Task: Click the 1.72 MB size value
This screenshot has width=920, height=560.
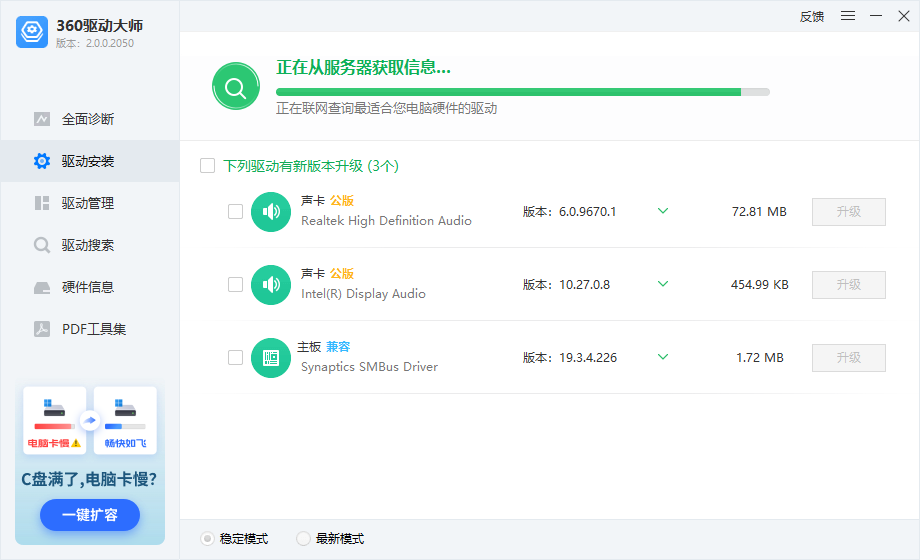Action: point(760,357)
